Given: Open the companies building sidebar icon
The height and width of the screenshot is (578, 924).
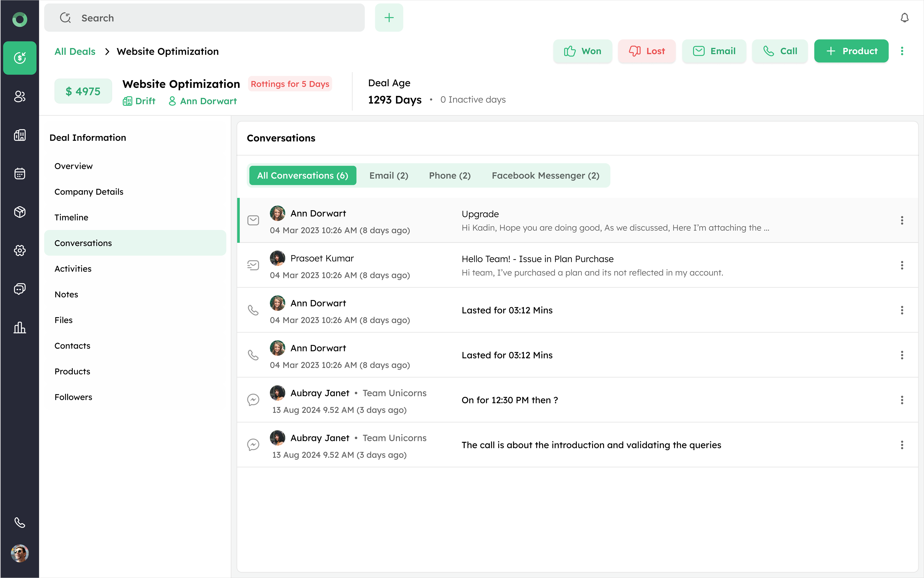Looking at the screenshot, I should click(x=19, y=135).
